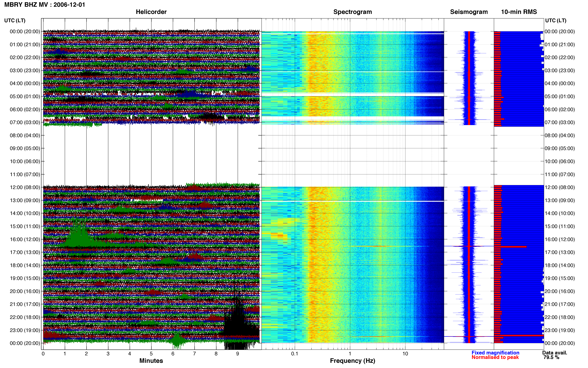Click the '0.1' tick on frequency axis
The height and width of the screenshot is (368, 588).
[295, 354]
